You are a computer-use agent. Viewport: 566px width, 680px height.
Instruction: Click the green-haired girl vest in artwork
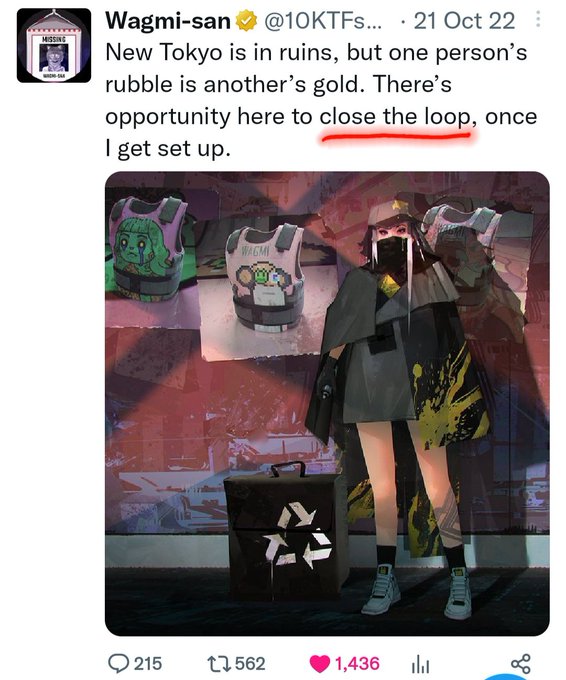(x=147, y=248)
